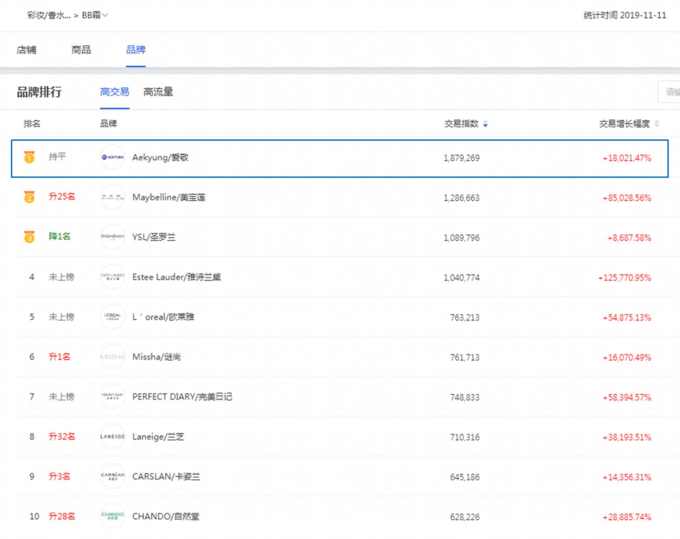Viewport: 680px width, 539px height.
Task: Open the PERFECT DIARY brand logo
Action: click(113, 396)
